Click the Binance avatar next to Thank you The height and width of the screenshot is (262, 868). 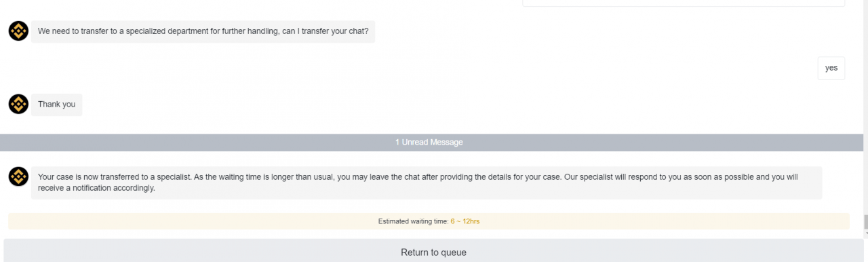pos(18,104)
